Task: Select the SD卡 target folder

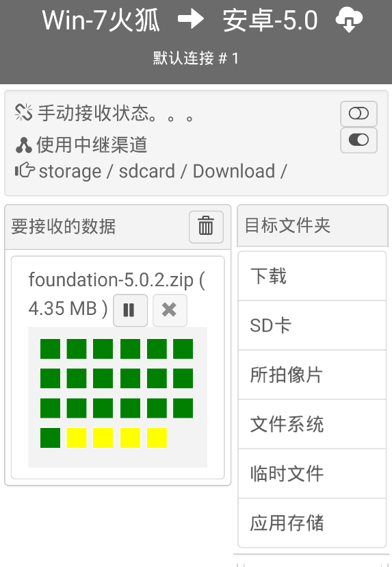Action: [312, 325]
